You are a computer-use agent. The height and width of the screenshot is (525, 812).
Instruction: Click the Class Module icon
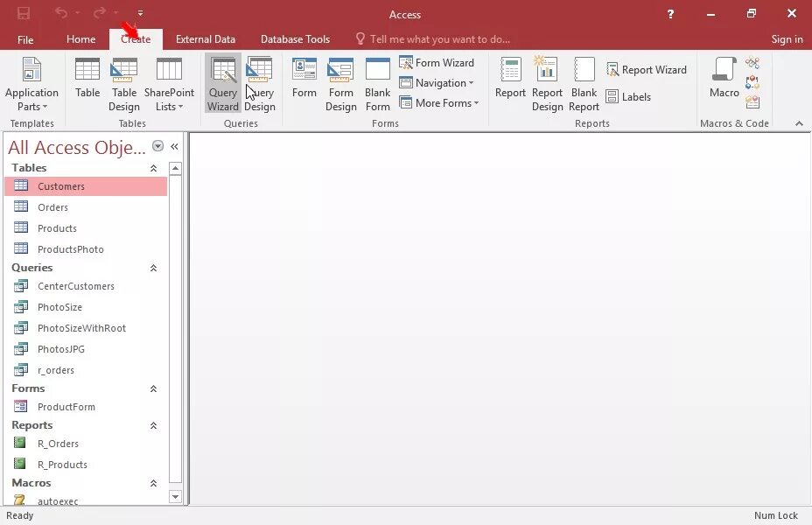(x=752, y=83)
